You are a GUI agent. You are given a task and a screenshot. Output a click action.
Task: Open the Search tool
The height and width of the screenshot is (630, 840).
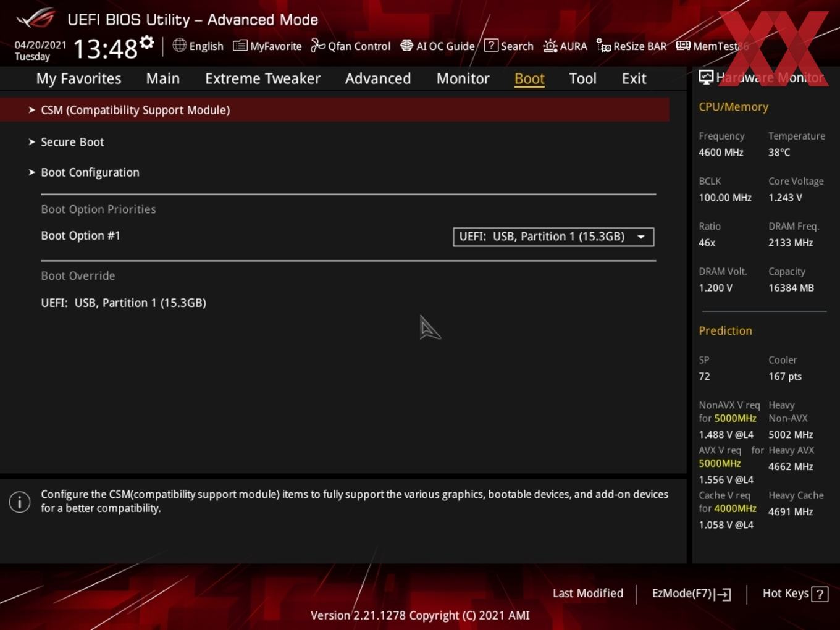tap(517, 46)
